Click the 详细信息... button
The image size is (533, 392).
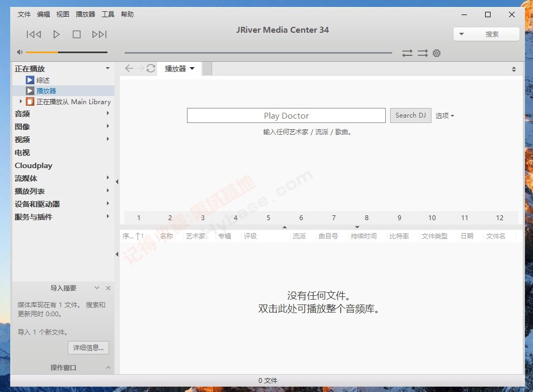(88, 347)
